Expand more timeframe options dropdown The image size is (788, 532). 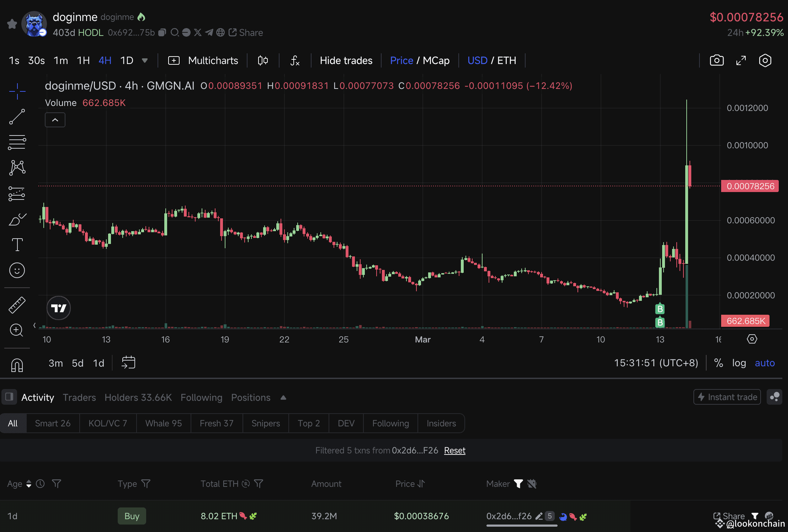pos(145,60)
